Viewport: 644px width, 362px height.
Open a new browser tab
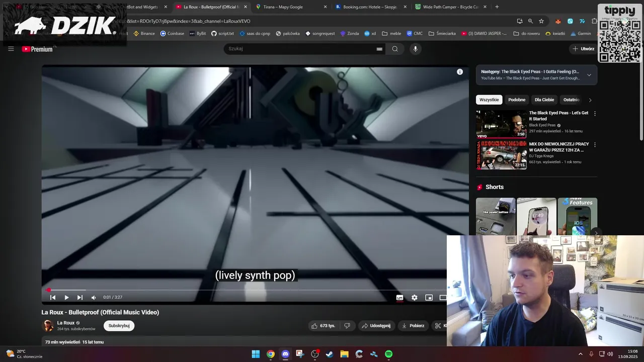[x=497, y=7]
